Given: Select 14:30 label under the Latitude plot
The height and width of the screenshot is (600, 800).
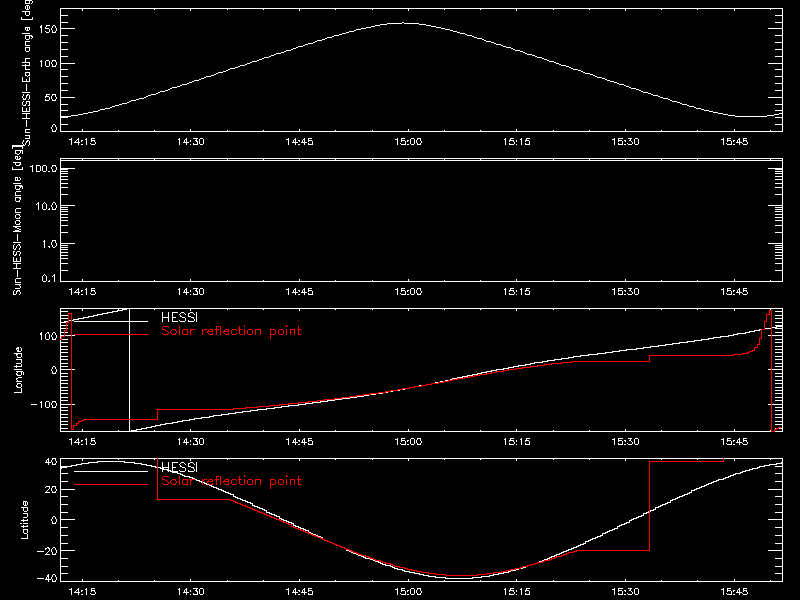Looking at the screenshot, I should 191,592.
